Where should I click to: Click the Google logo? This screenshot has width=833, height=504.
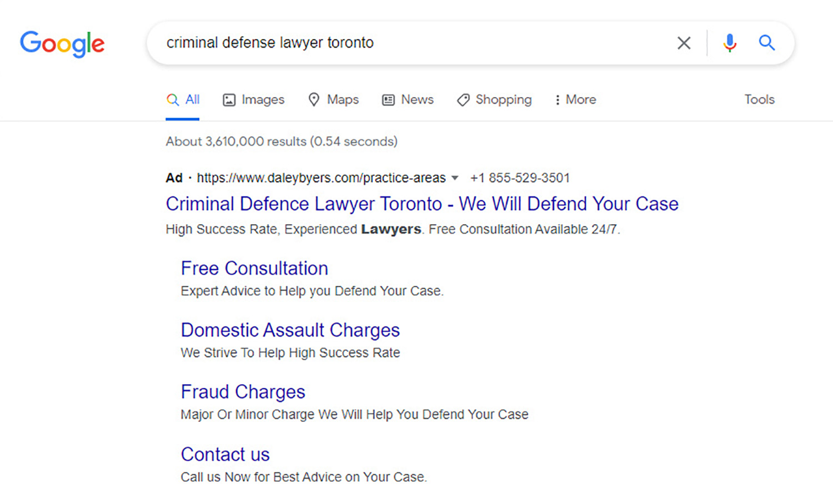tap(62, 43)
